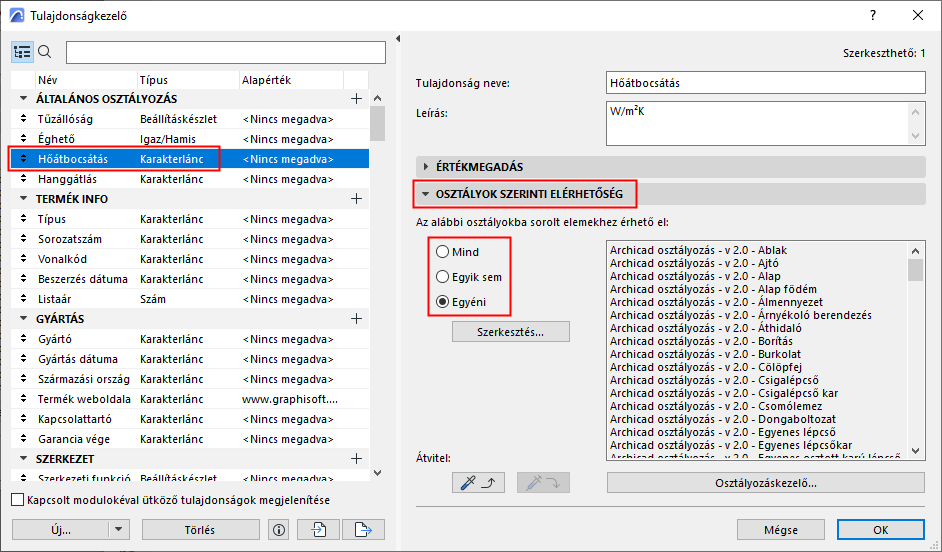The width and height of the screenshot is (942, 552).
Task: Select 'Archicad osztályozás - v 2.0 - Ajtó'
Action: pyautogui.click(x=694, y=263)
